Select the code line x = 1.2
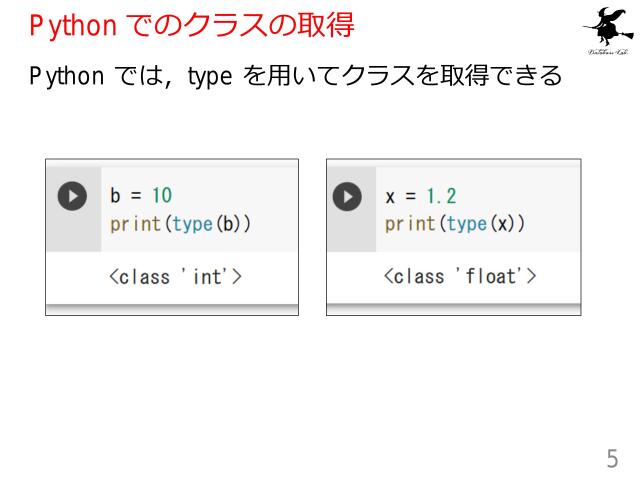 point(420,196)
